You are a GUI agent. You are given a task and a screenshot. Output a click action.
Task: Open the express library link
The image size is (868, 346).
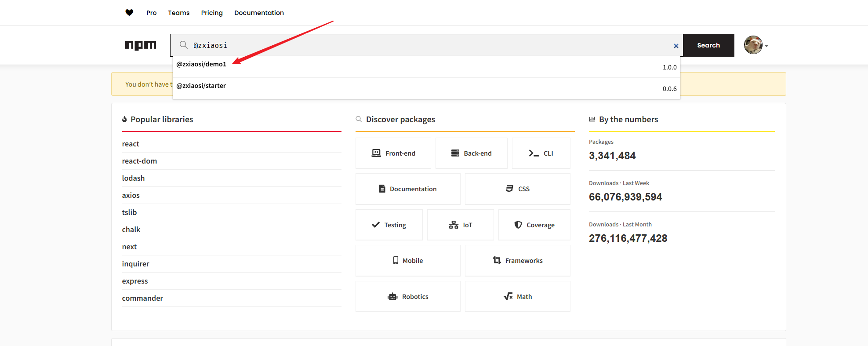(x=135, y=281)
